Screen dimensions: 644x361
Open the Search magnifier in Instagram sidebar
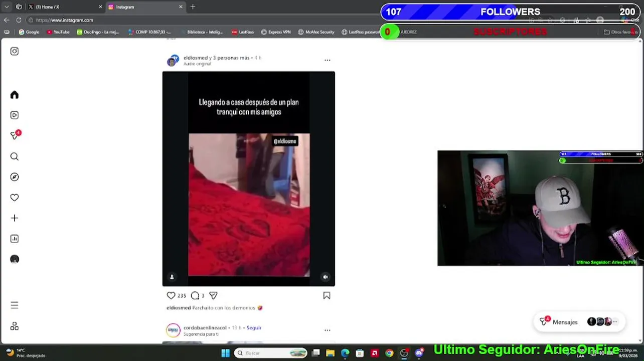point(15,156)
